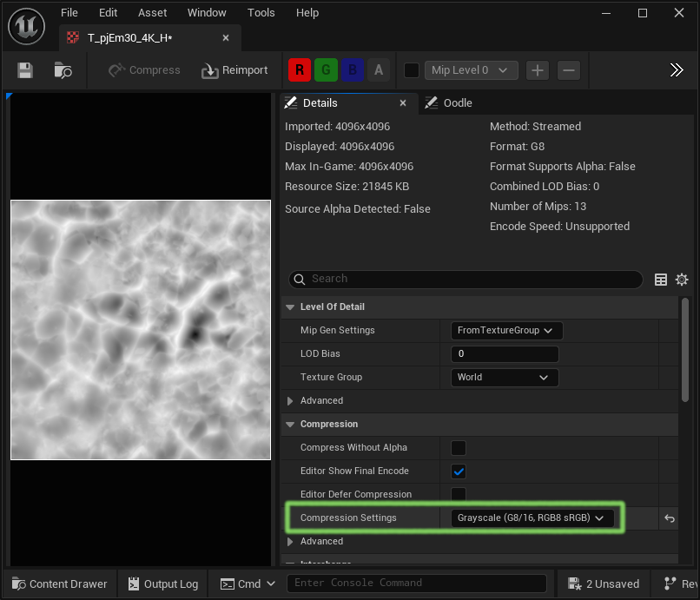Uncheck Editor Show Final Encode

tap(459, 471)
